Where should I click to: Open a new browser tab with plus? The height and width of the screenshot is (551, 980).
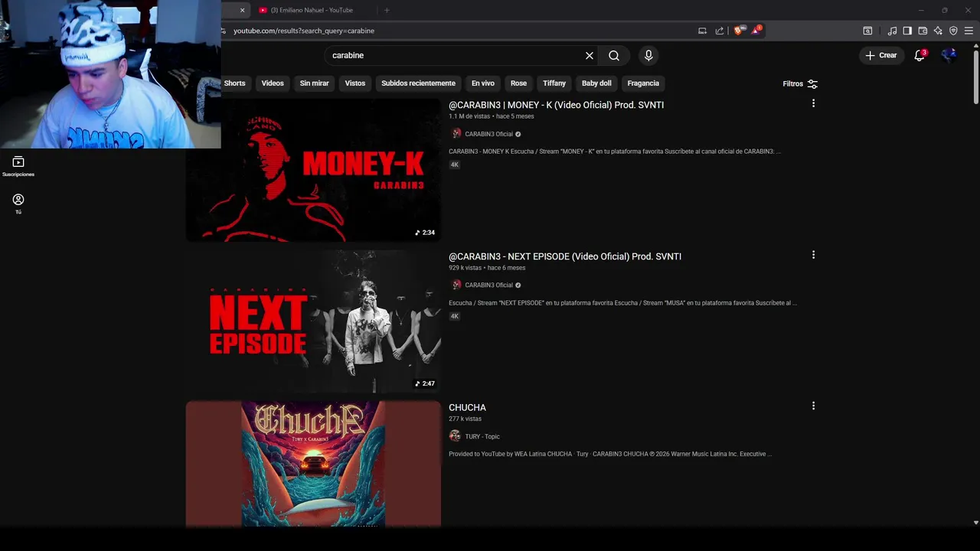coord(387,10)
